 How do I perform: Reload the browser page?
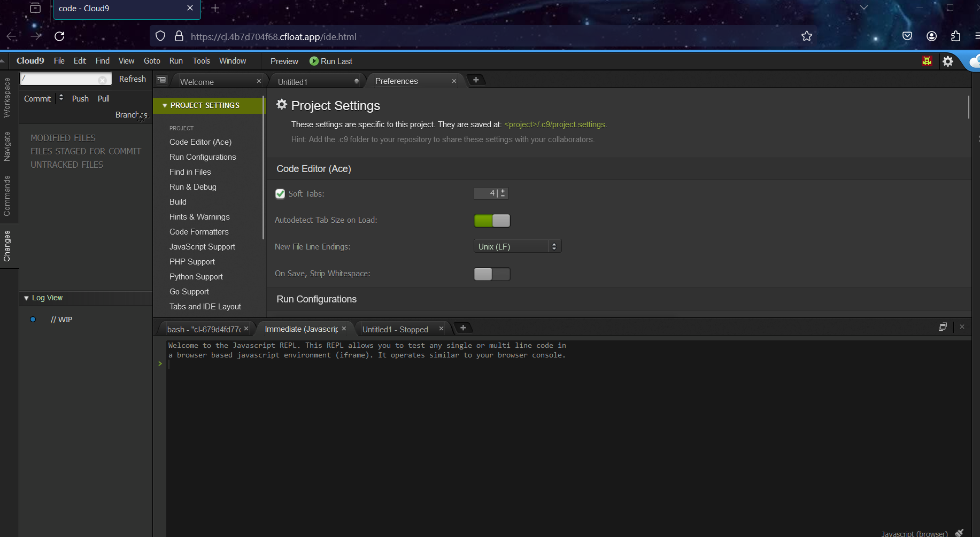(59, 36)
